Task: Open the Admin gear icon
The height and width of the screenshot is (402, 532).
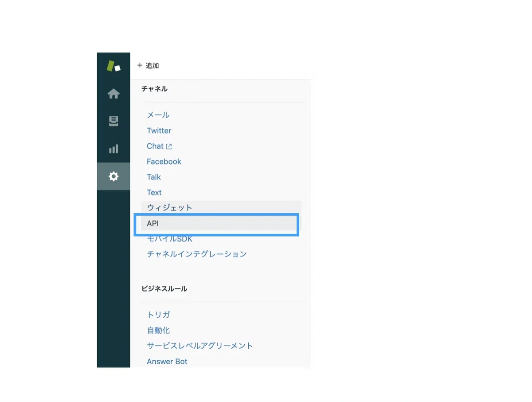Action: coord(113,177)
